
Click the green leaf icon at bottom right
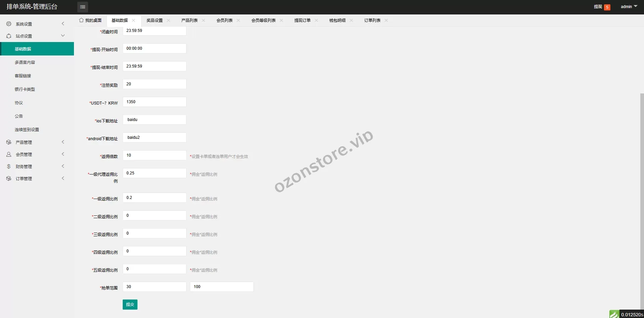tap(614, 314)
